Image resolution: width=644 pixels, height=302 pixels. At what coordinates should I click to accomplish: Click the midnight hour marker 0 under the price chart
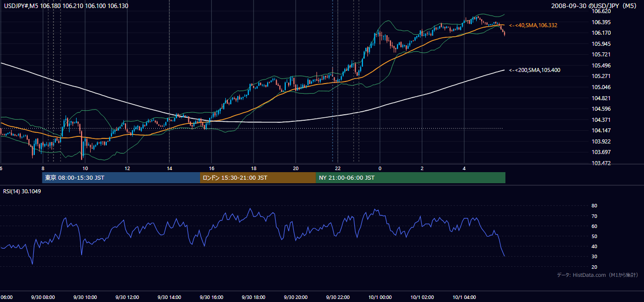(x=380, y=169)
